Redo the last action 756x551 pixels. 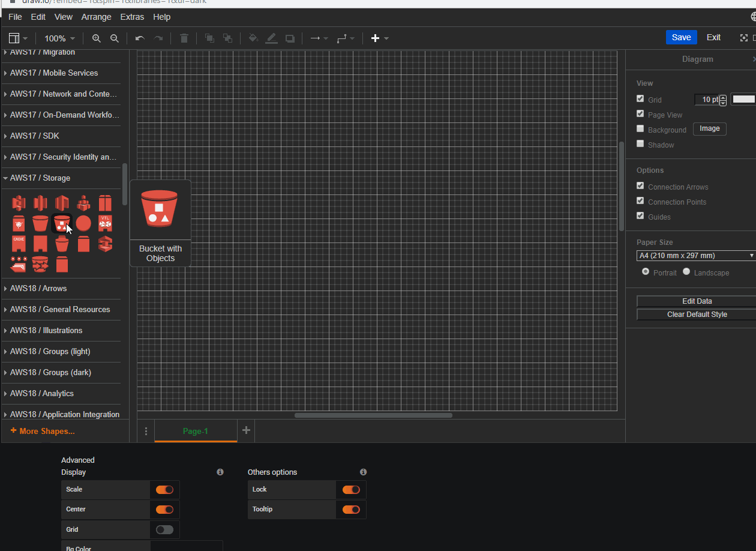tap(158, 38)
